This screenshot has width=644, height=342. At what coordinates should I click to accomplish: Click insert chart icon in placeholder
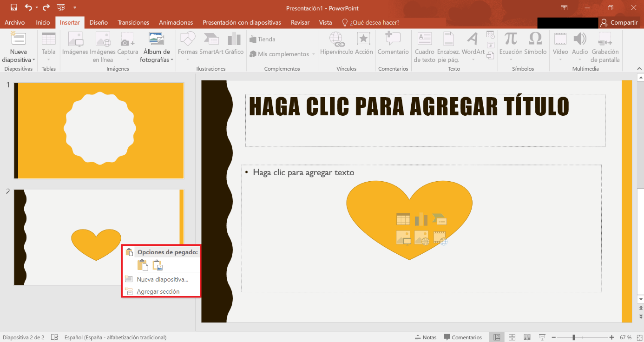point(421,219)
